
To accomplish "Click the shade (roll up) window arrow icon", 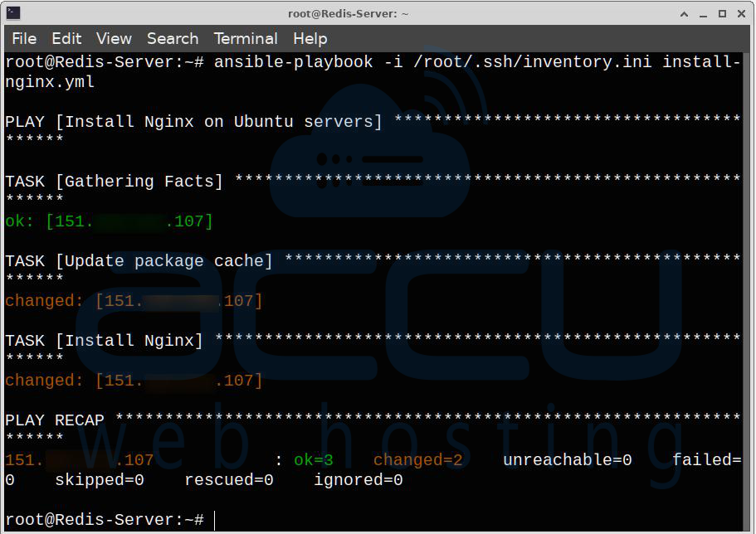I will [684, 14].
